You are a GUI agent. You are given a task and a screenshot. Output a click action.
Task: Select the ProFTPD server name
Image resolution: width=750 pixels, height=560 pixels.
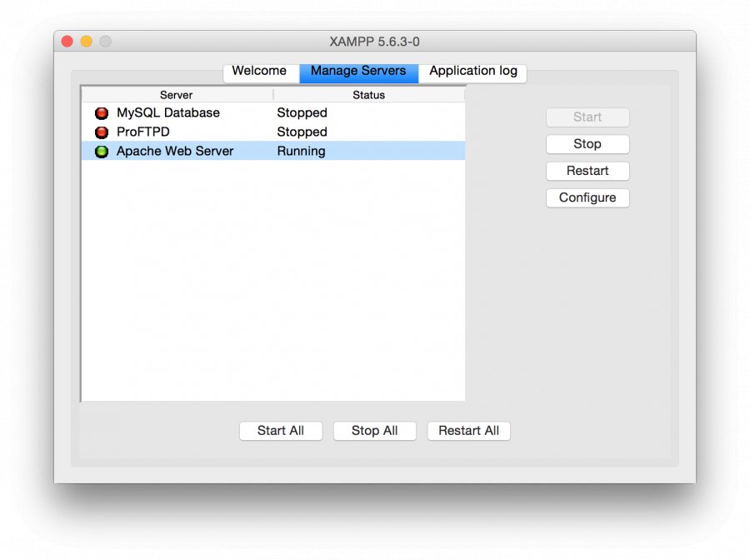[143, 132]
